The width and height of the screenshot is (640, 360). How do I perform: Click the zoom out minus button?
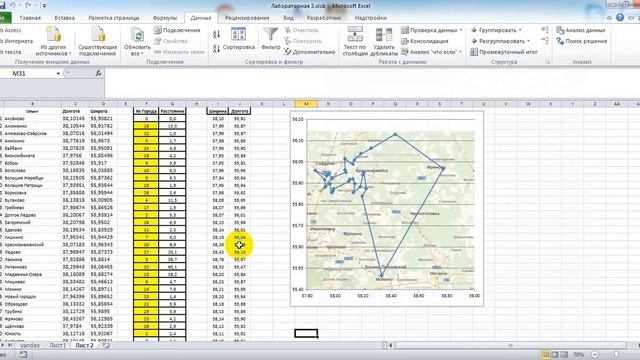595,355
